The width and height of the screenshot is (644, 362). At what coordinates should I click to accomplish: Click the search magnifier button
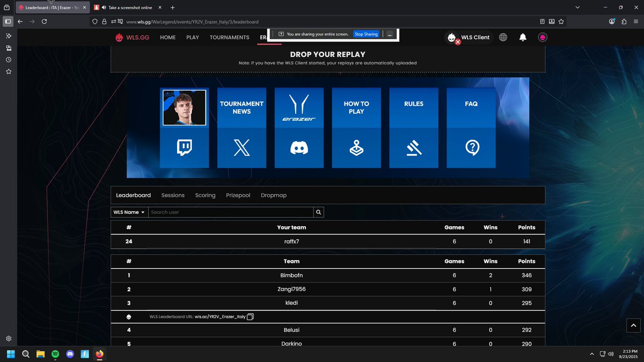pos(319,212)
